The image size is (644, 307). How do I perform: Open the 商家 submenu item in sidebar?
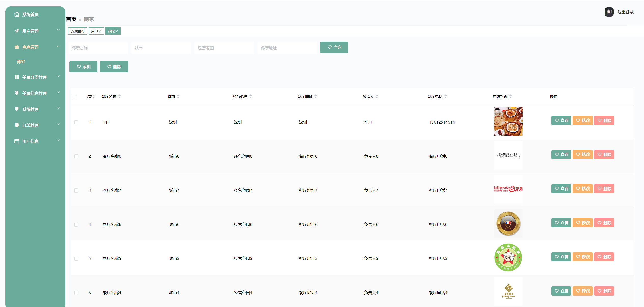tap(21, 62)
